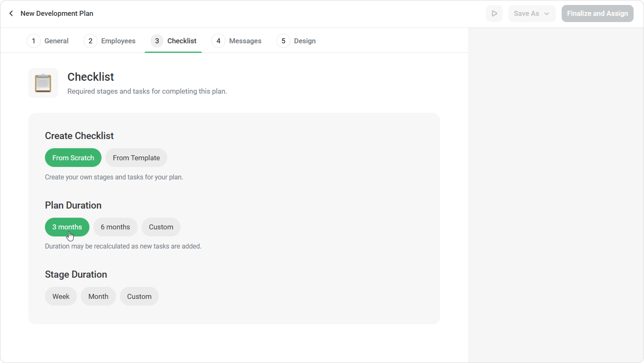Switch to the Messages tab
The image size is (644, 363).
tap(245, 41)
